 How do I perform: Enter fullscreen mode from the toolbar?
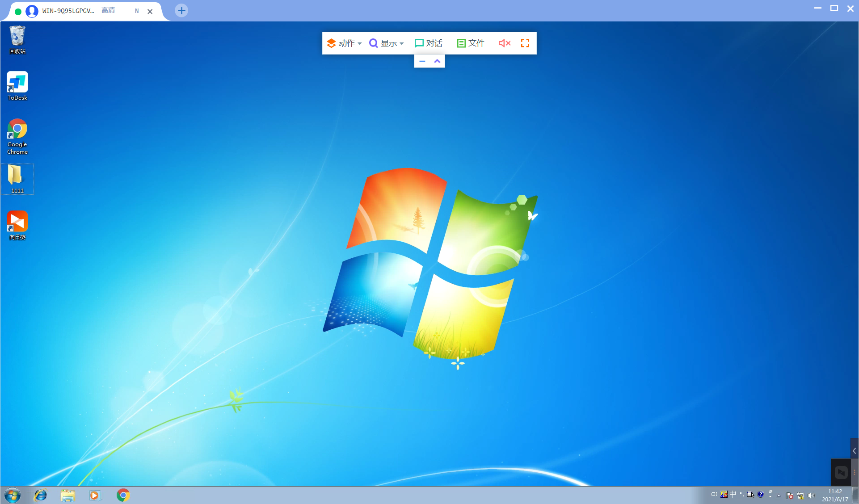[525, 43]
